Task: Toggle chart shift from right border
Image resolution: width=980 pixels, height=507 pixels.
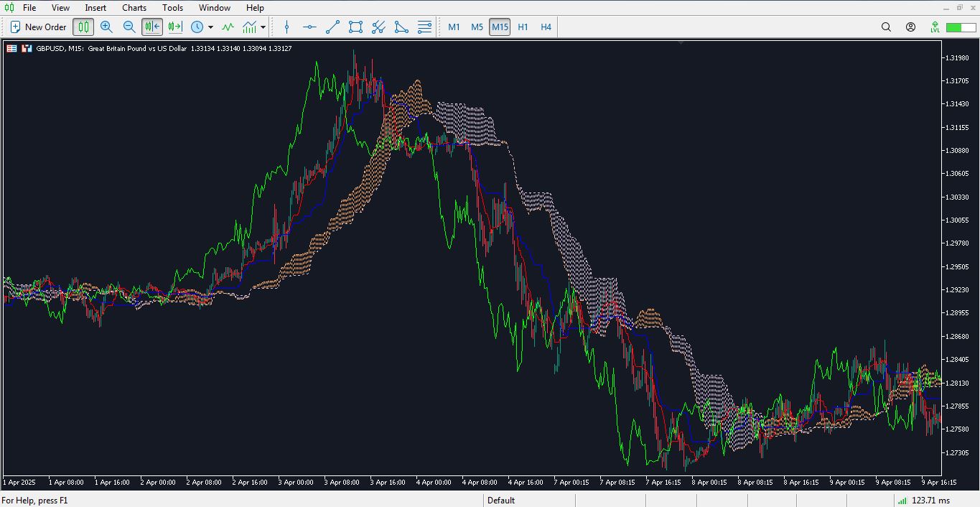Action: click(x=175, y=27)
